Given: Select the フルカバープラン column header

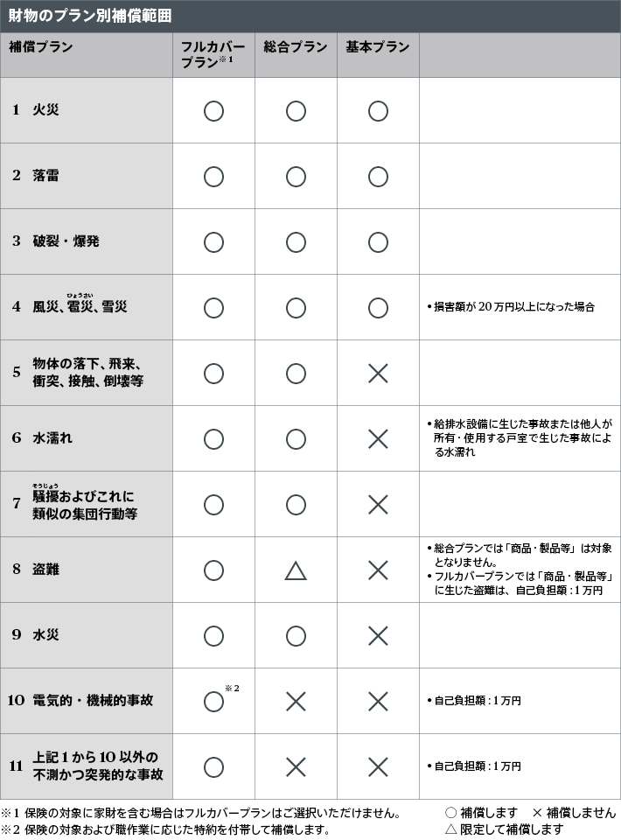Looking at the screenshot, I should coord(213,54).
